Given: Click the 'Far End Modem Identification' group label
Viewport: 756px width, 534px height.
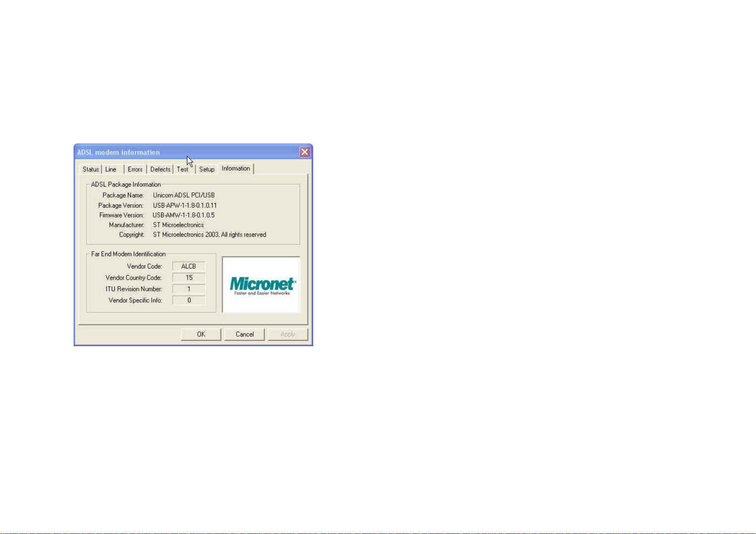Looking at the screenshot, I should (128, 254).
